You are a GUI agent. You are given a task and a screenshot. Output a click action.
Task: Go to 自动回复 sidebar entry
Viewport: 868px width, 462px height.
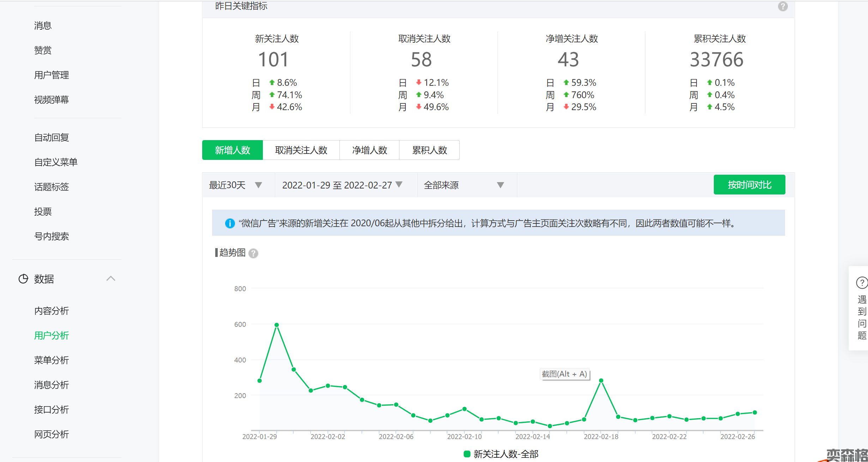[52, 137]
